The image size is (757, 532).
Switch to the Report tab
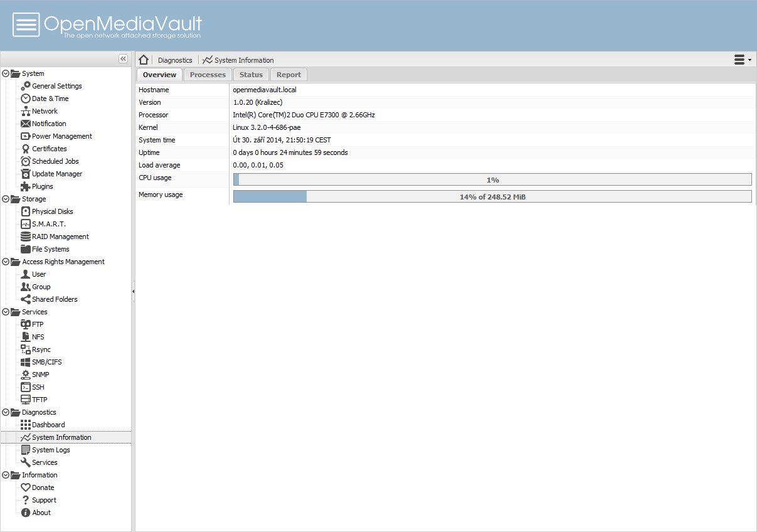pos(289,75)
